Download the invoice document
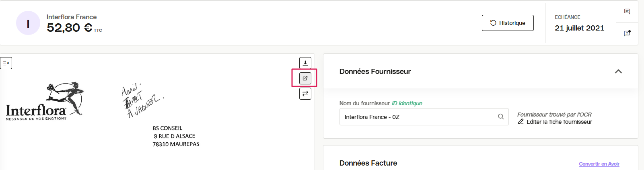 pos(305,63)
